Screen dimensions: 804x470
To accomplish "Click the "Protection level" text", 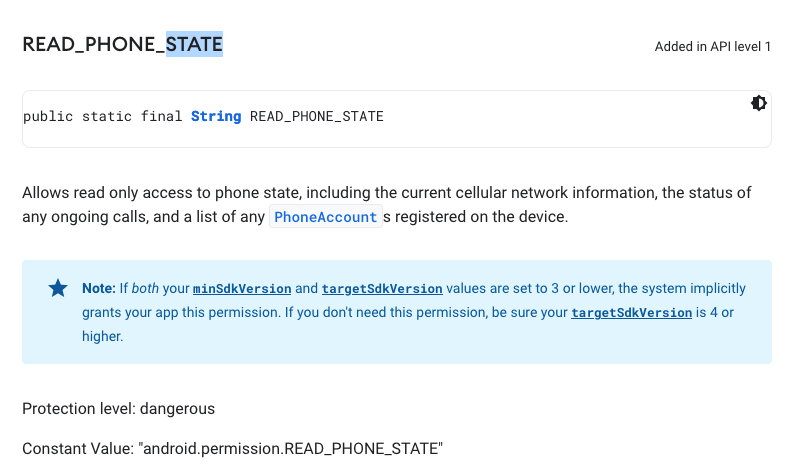I will point(78,409).
